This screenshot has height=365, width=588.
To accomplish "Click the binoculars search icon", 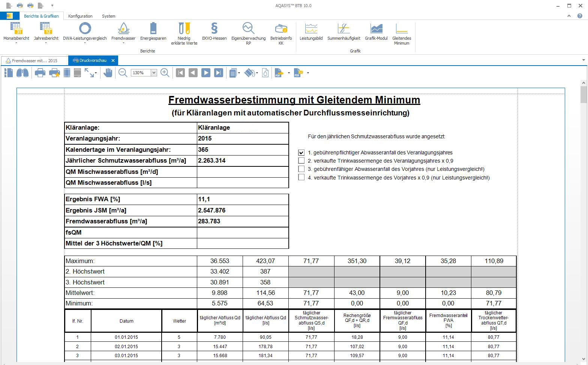I will pos(22,73).
